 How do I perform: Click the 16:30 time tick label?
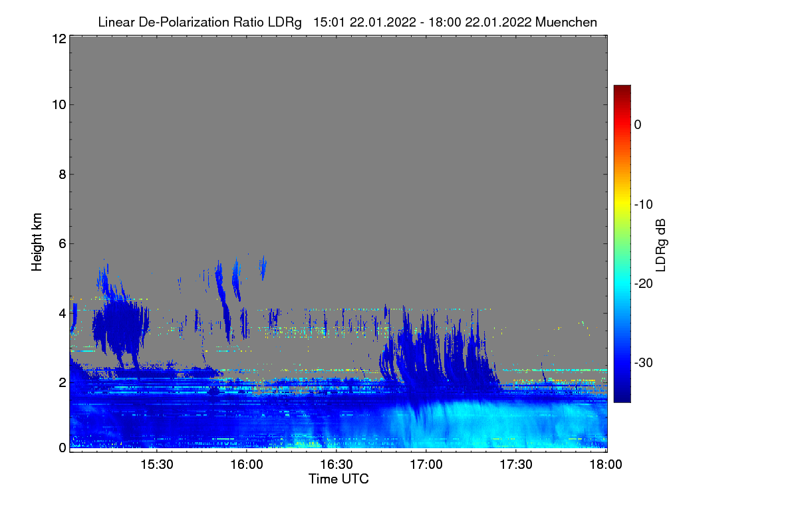[336, 464]
